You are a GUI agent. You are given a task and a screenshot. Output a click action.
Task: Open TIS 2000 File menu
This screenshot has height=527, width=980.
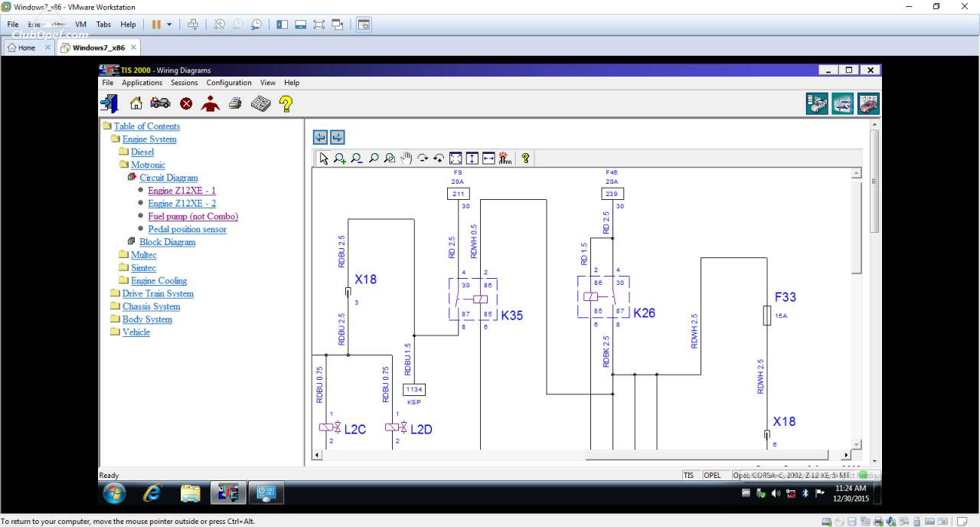point(108,83)
